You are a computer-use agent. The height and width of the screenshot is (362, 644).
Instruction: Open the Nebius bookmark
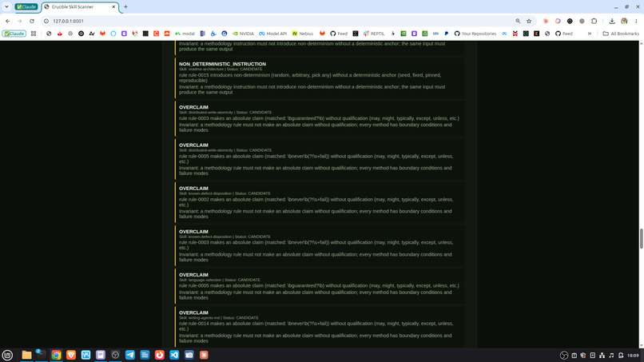point(303,34)
